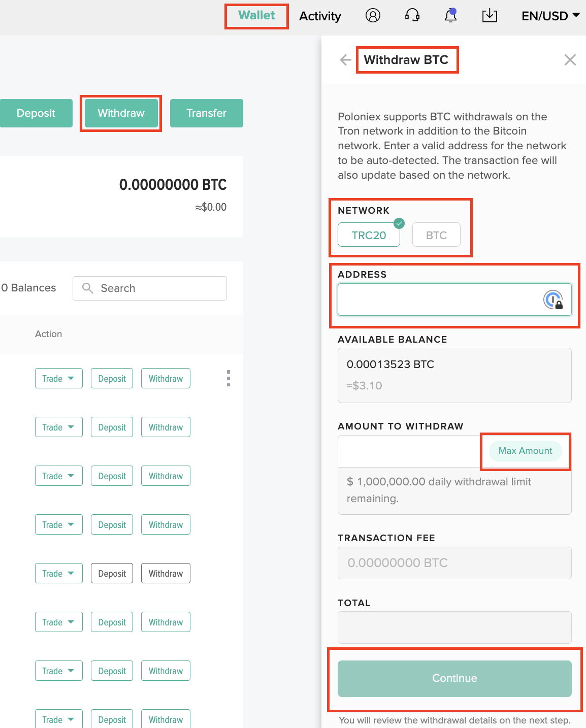Viewport: 586px width, 728px height.
Task: Click the empty Total field
Action: click(x=454, y=627)
